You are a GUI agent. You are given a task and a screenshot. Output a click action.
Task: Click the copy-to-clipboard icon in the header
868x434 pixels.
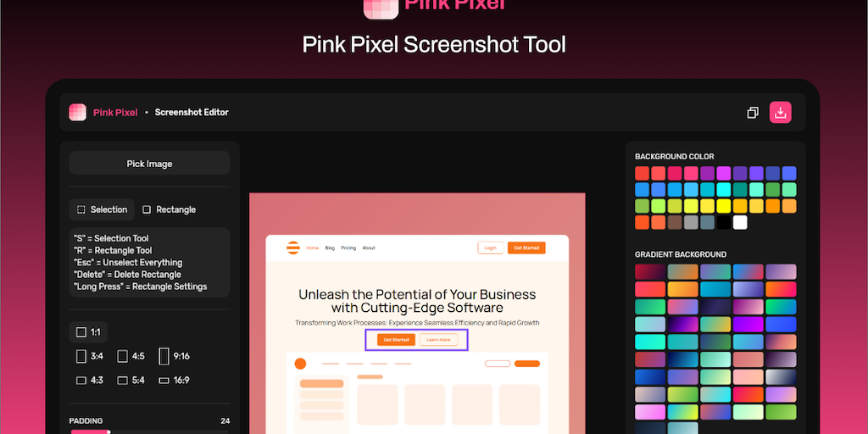(x=753, y=113)
